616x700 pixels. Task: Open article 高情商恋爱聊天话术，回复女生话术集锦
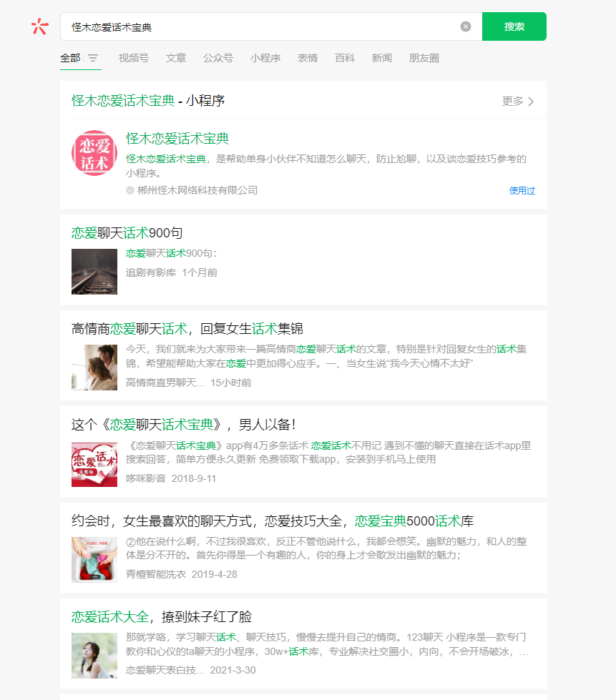pyautogui.click(x=187, y=329)
